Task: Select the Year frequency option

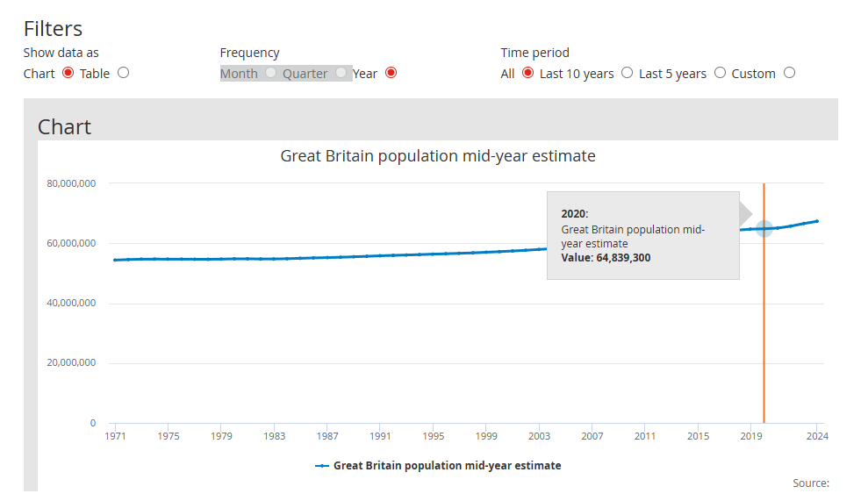Action: [x=391, y=73]
